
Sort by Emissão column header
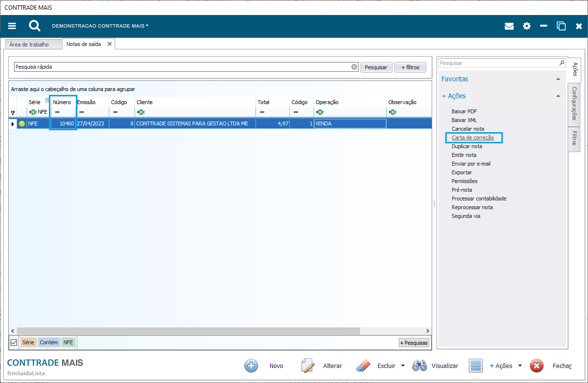pos(92,102)
